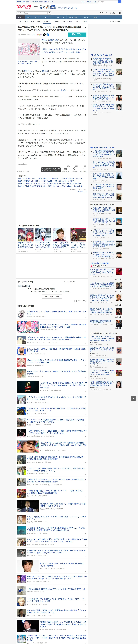Open マイページ link
Screen dimensions: 138x644
[x=103, y=13]
